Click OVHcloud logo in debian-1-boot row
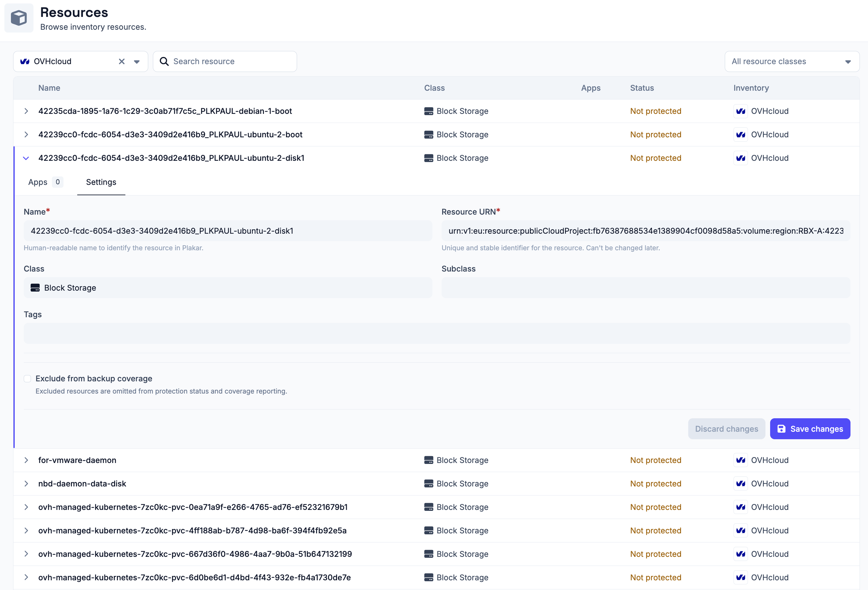This screenshot has width=868, height=590. click(x=741, y=111)
